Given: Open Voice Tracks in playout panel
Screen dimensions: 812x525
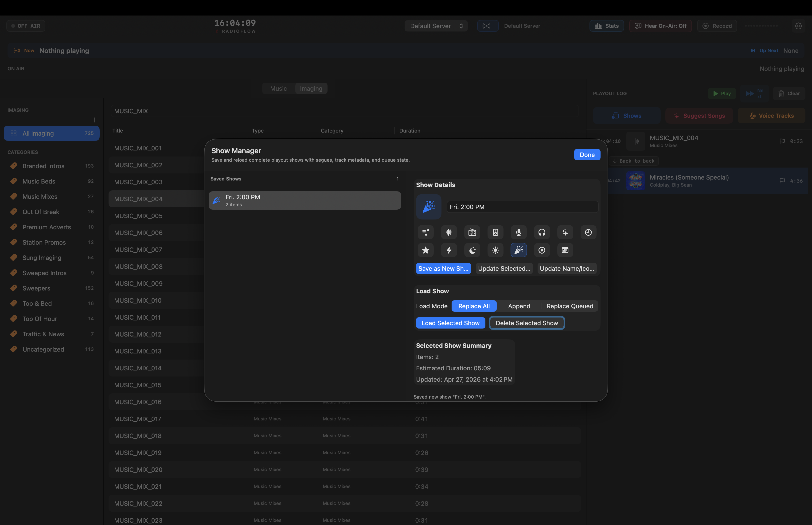Looking at the screenshot, I should point(771,116).
